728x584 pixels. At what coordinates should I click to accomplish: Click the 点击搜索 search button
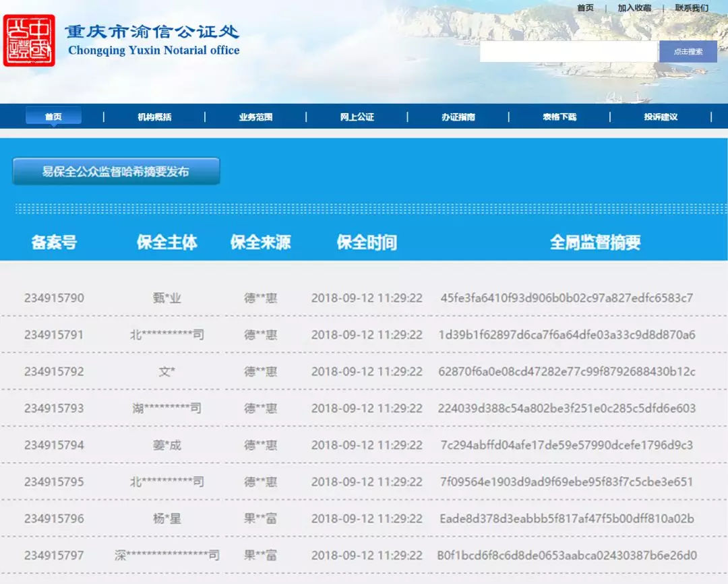click(687, 51)
